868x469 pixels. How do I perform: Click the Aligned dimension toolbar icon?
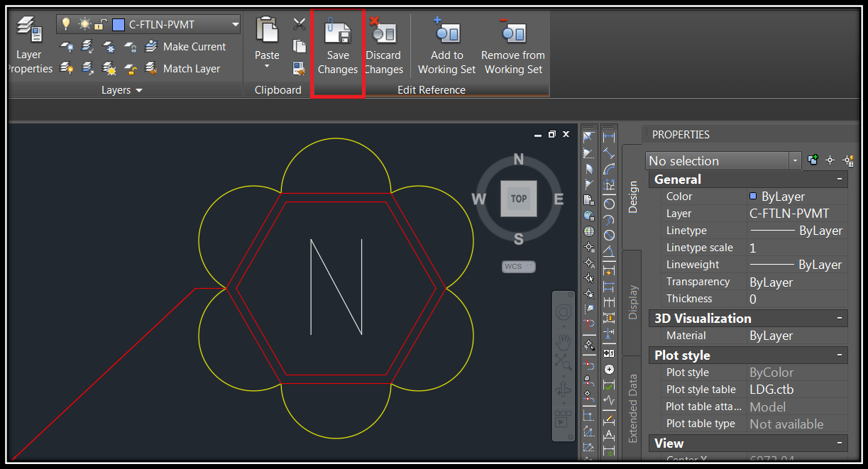[x=609, y=153]
